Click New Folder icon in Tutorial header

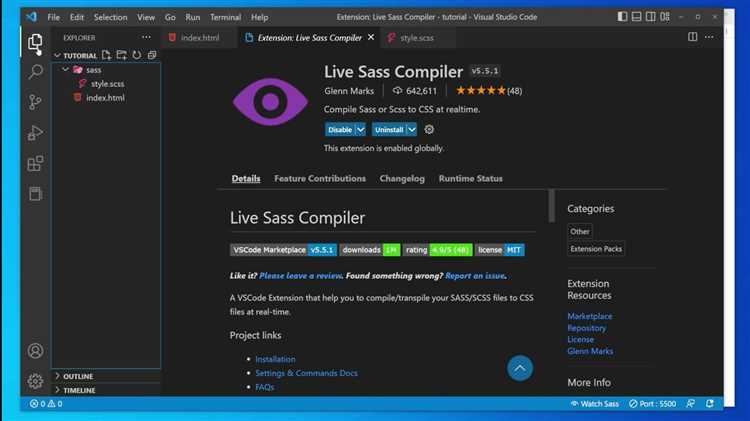click(x=121, y=55)
